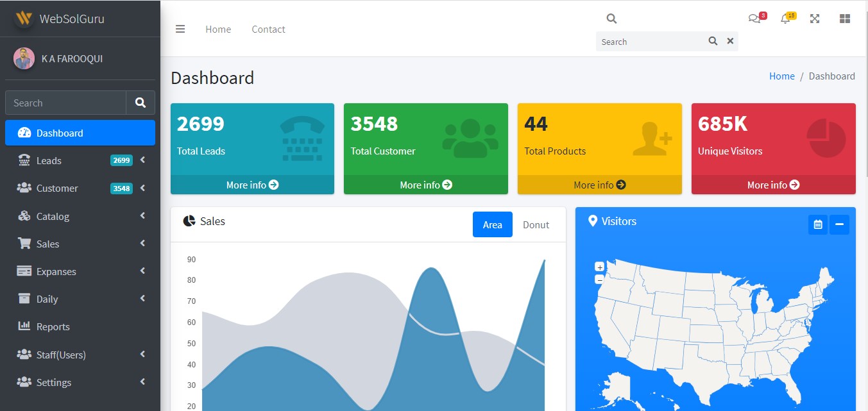Click the 2699 badge beside Leads
The height and width of the screenshot is (411, 868).
(121, 160)
